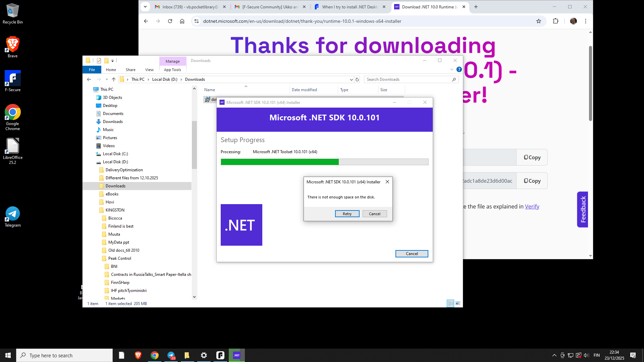The image size is (644, 362).
Task: Click the Search Downloads field
Action: click(x=408, y=79)
